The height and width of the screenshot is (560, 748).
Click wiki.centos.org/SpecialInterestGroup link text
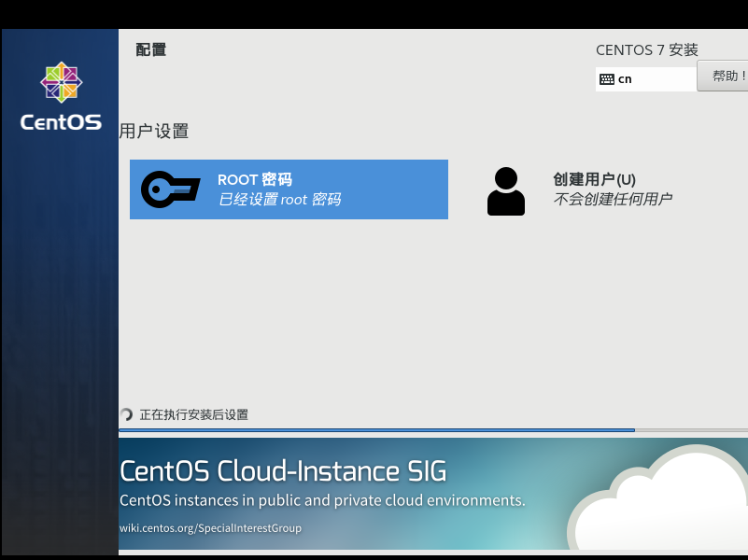210,528
